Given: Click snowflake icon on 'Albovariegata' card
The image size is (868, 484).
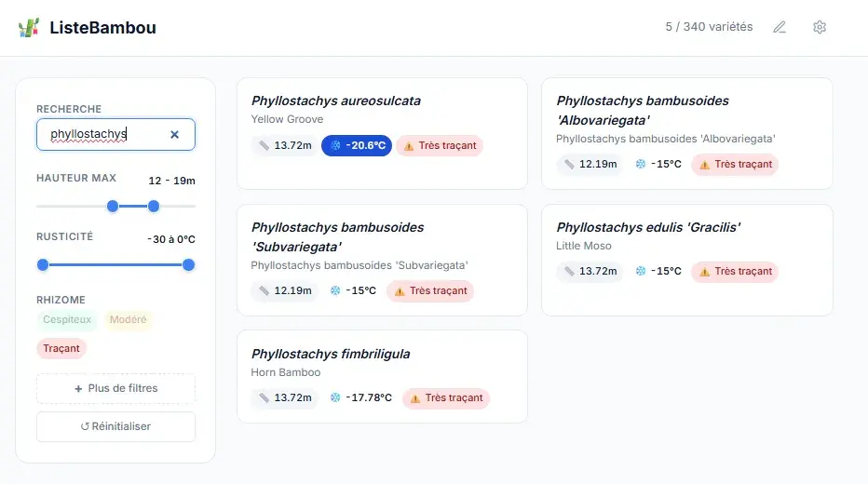Looking at the screenshot, I should coord(641,164).
